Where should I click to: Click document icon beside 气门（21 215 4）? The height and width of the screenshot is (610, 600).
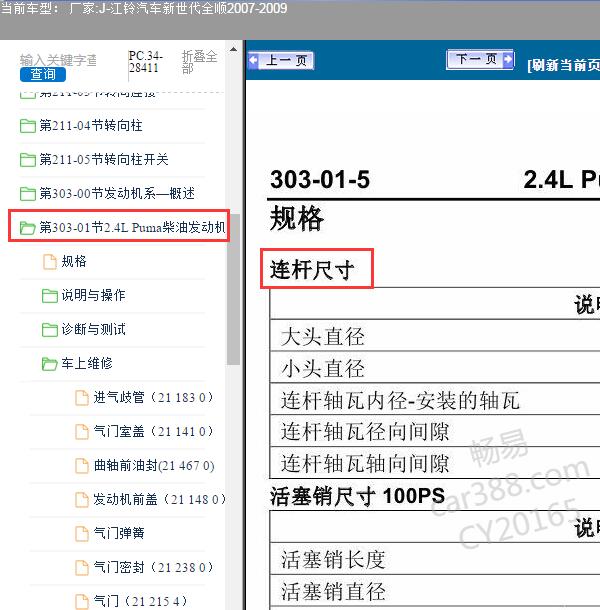[x=82, y=601]
